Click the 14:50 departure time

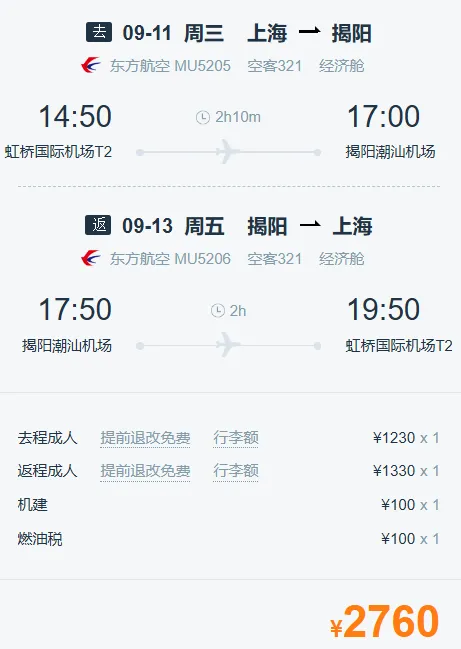[75, 116]
